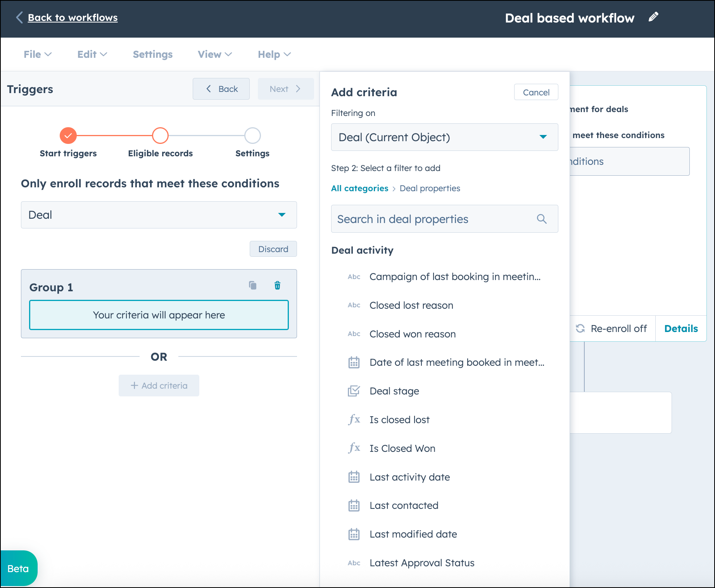Viewport: 715px width, 588px height.
Task: Click the Abc icon beside Closed won reason
Action: (x=354, y=334)
